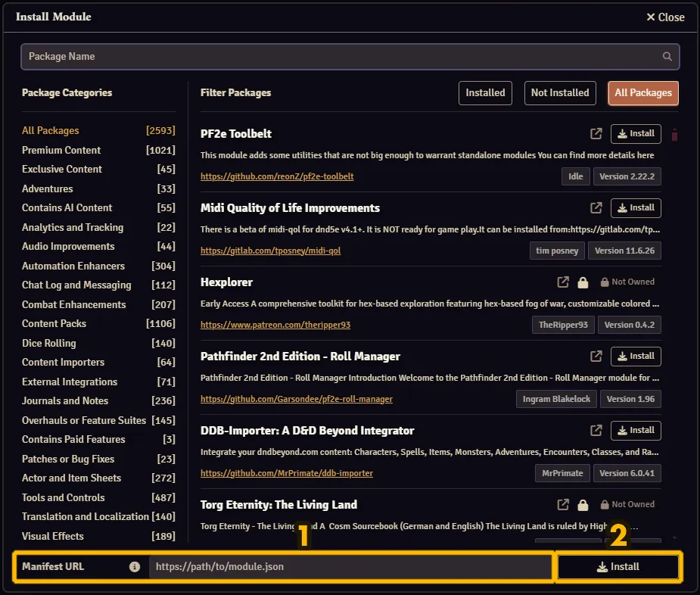Select Translation and Localization category
Screen dimensions: 700x595
click(x=98, y=517)
